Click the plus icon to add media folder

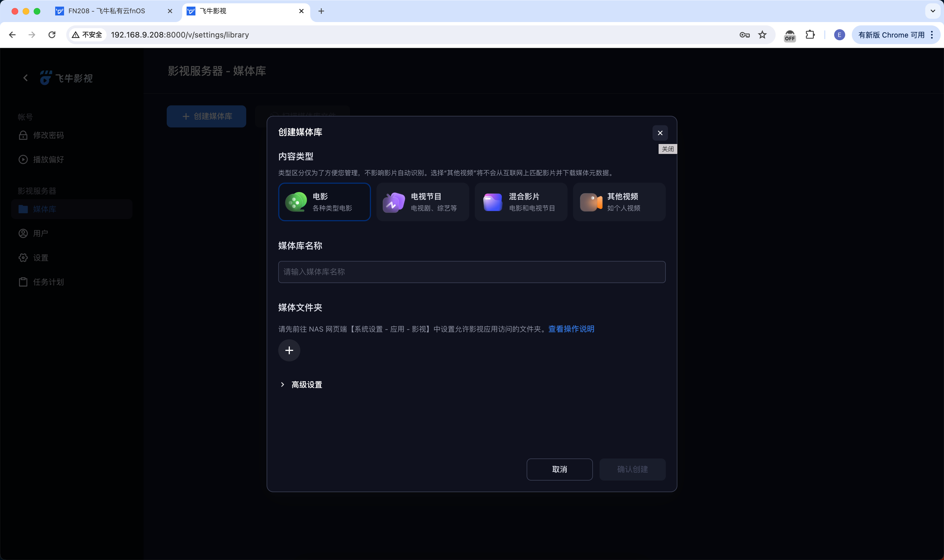pyautogui.click(x=289, y=350)
